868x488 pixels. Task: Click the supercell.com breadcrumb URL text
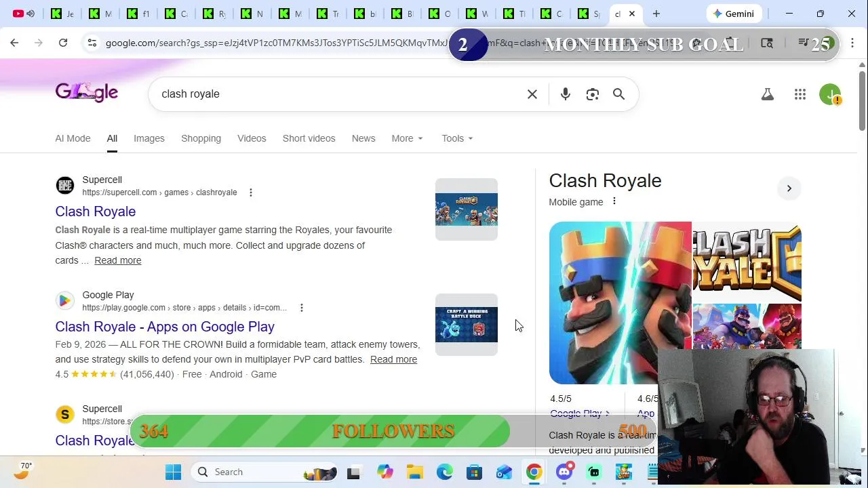point(159,192)
